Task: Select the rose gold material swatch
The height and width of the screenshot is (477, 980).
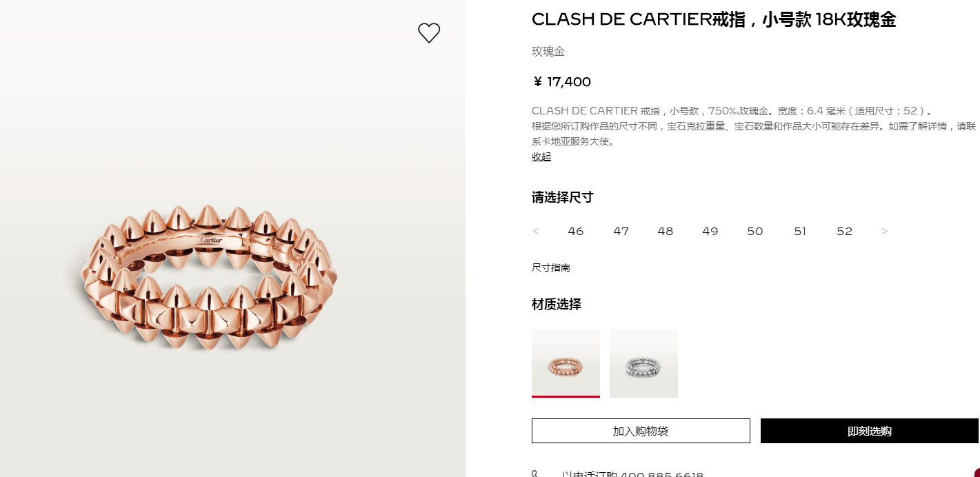Action: pyautogui.click(x=566, y=363)
